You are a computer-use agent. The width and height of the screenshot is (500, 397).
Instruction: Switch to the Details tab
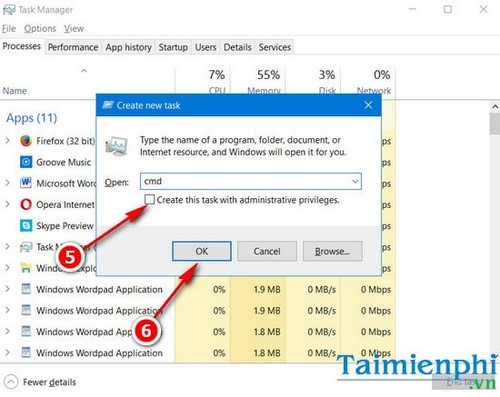pos(237,47)
